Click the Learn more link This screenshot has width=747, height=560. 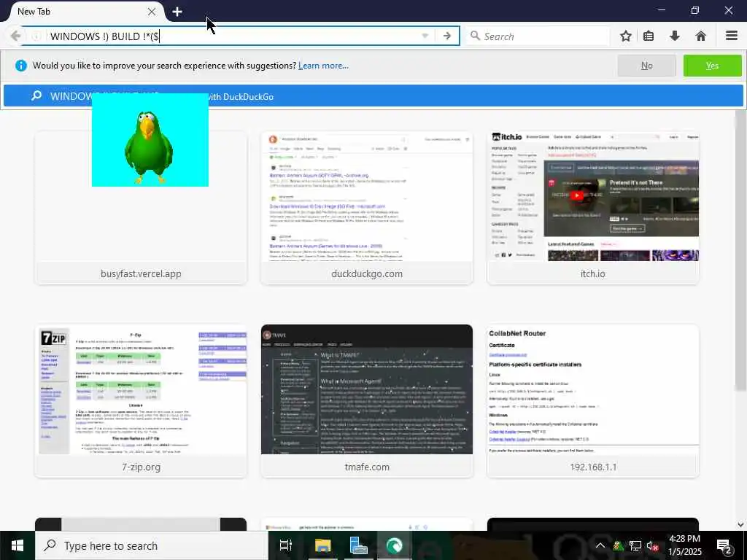tap(323, 66)
